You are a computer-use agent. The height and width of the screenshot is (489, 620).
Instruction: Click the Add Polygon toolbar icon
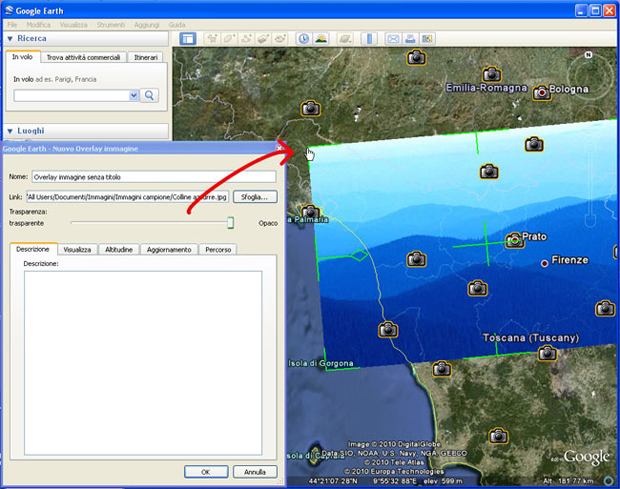(x=229, y=39)
